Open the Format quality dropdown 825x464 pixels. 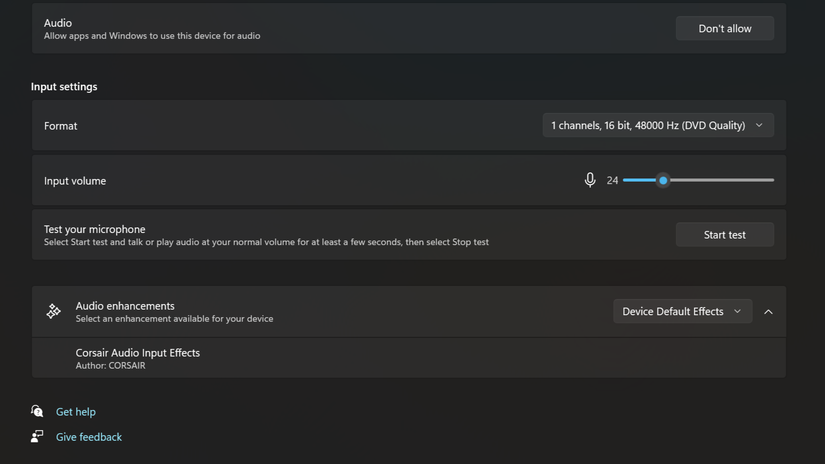tap(657, 126)
